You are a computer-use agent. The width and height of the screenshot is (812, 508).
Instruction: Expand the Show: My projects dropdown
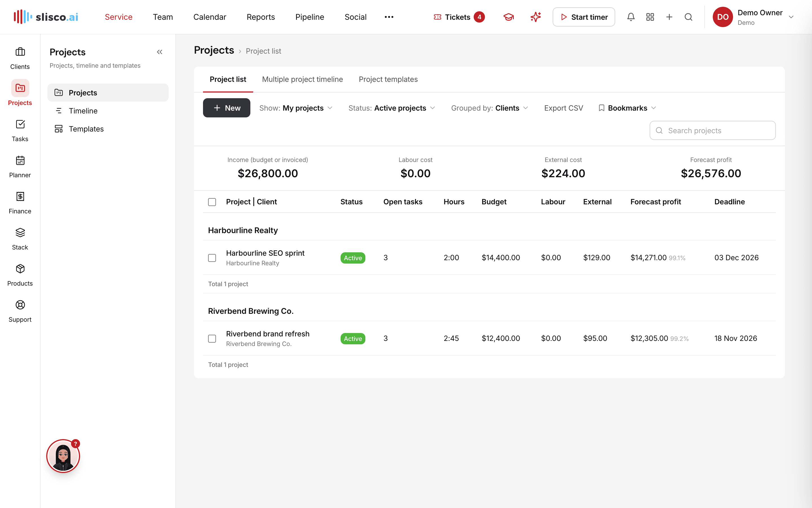click(296, 108)
